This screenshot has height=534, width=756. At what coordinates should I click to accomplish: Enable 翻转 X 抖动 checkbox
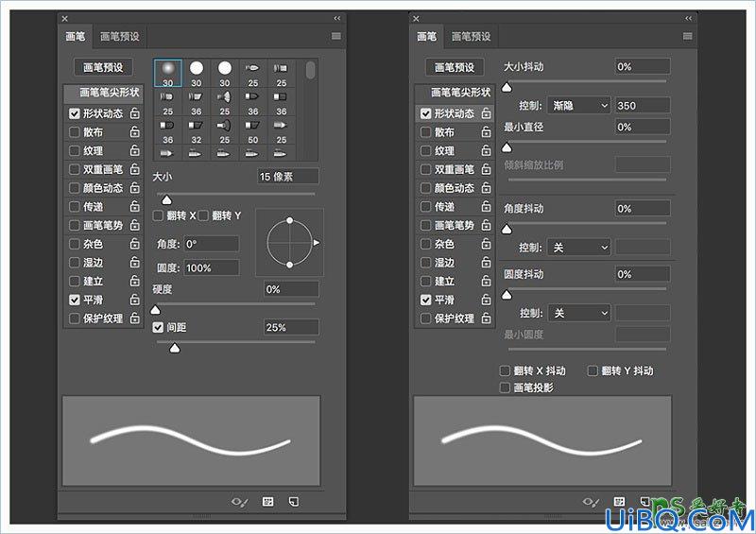(505, 370)
